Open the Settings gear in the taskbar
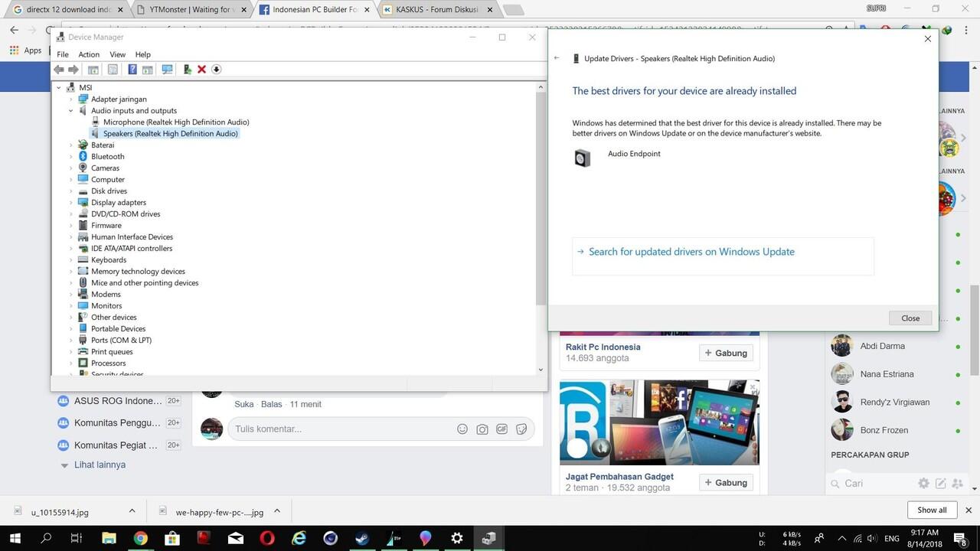Viewport: 980px width, 551px height. tap(457, 538)
